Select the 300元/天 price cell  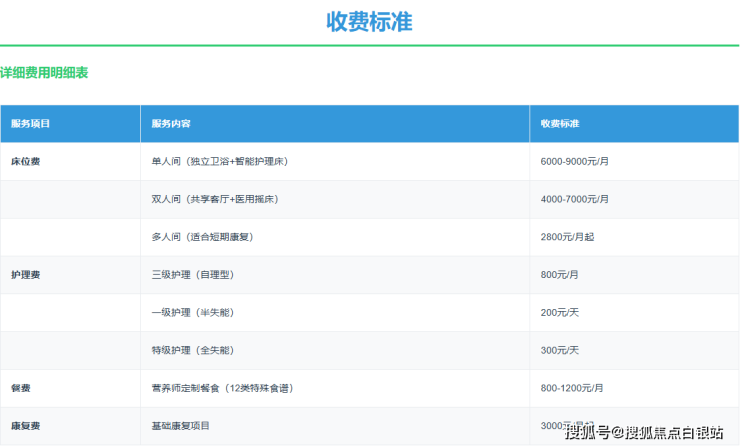coord(559,350)
